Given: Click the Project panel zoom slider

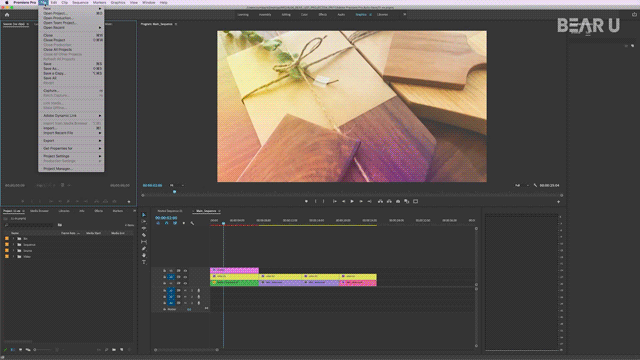Looking at the screenshot, I should tap(43, 350).
